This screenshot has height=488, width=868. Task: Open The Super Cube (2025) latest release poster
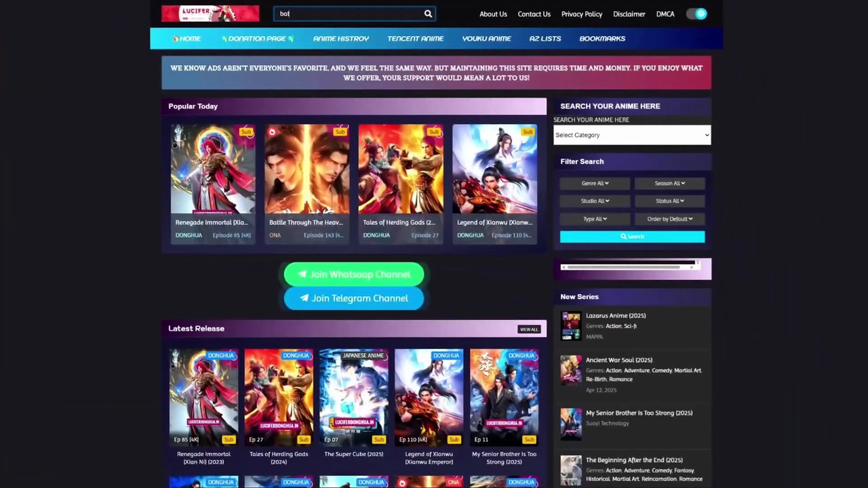tap(353, 397)
